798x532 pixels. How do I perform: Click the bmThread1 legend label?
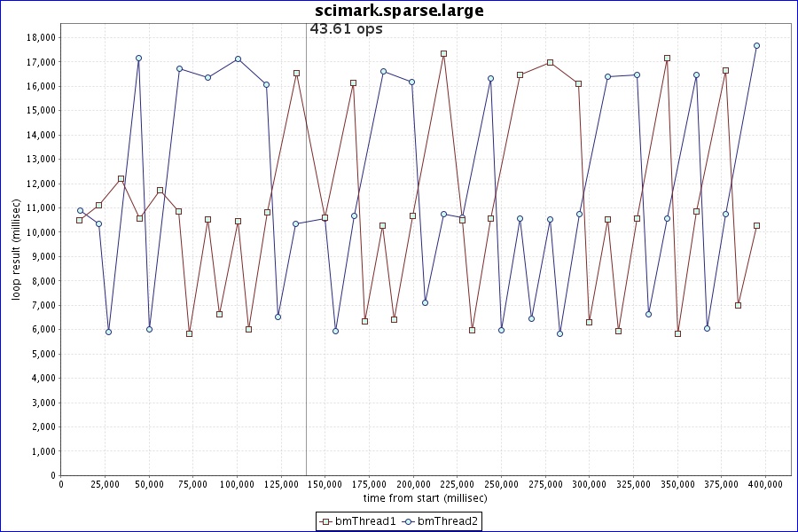click(x=364, y=521)
